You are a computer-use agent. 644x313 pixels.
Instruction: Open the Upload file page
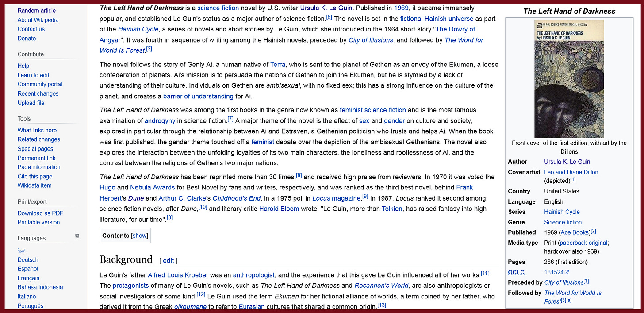31,103
